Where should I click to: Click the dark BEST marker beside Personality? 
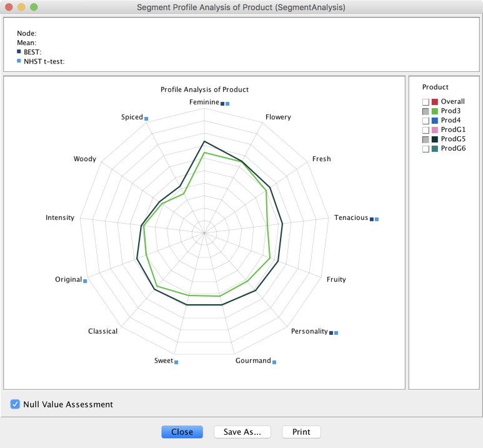[x=331, y=333]
